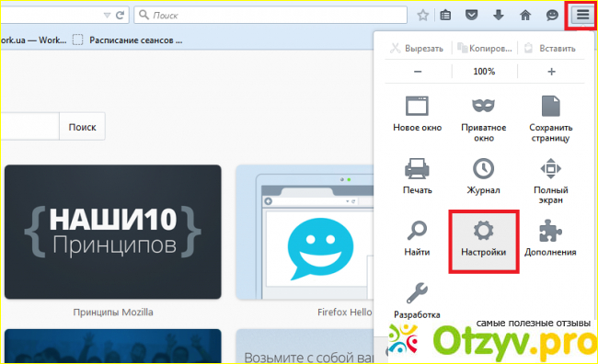Show the bookmarks list icon

pos(445,16)
